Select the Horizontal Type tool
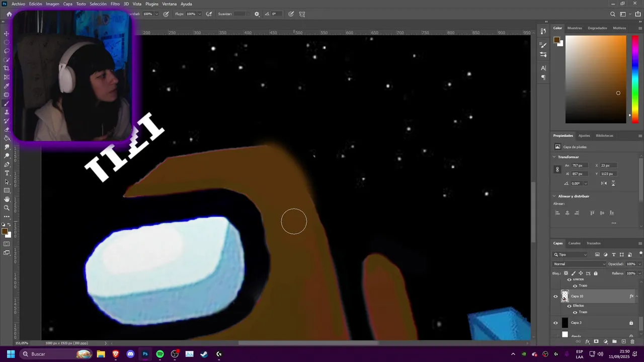Image resolution: width=644 pixels, height=362 pixels. 7,173
